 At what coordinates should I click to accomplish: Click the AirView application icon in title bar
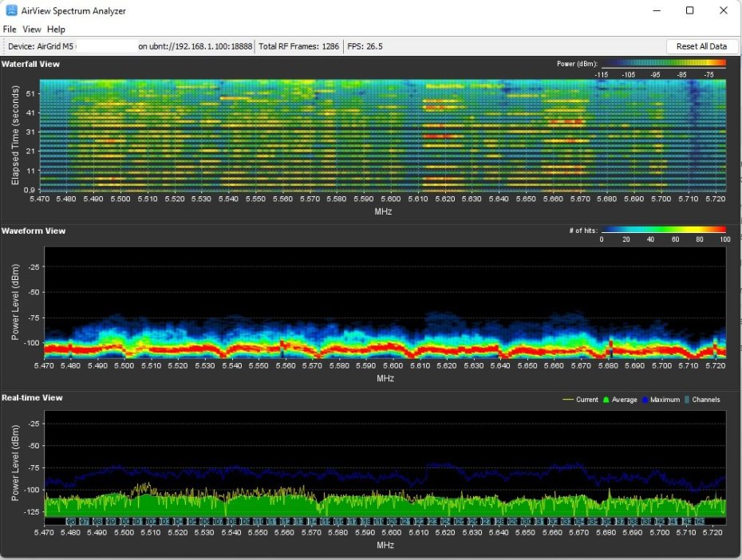click(12, 11)
